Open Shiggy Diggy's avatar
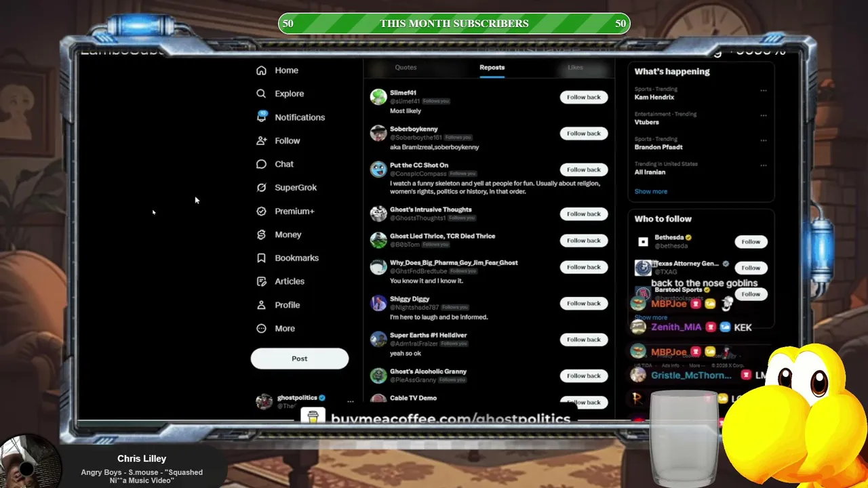The height and width of the screenshot is (488, 868). click(x=378, y=303)
